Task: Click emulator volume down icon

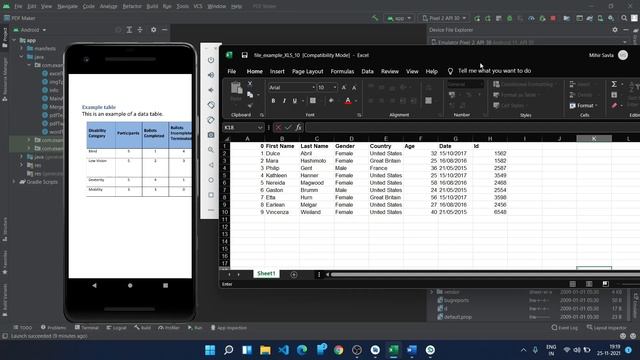Action: (211, 90)
